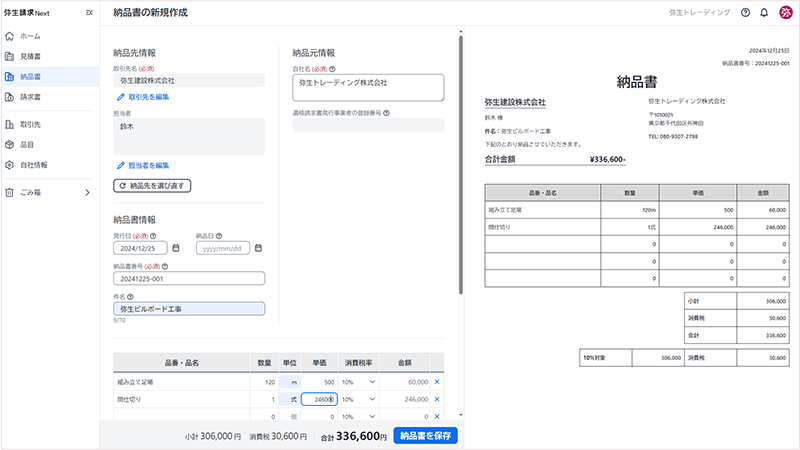
Task: Click the scrollbar down arrow
Action: coord(461,415)
